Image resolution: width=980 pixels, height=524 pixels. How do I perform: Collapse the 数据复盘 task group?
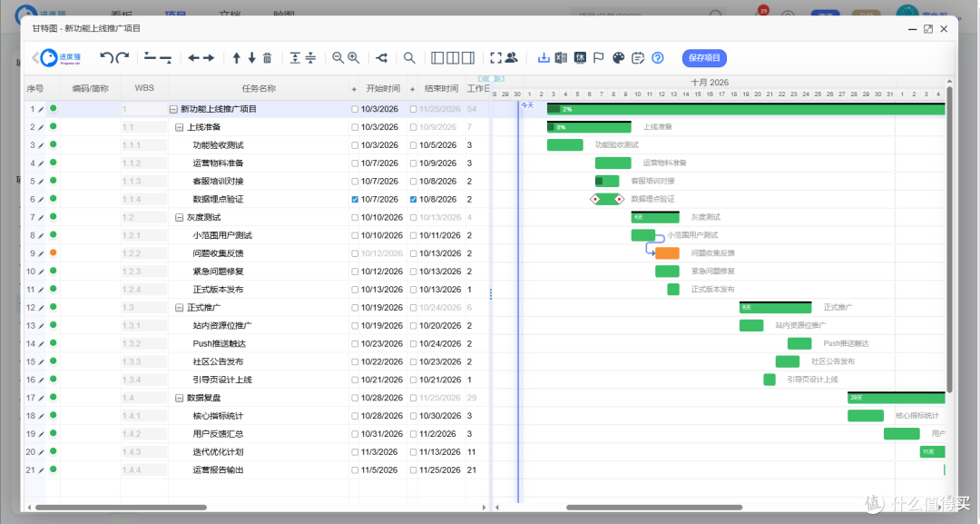coord(180,399)
